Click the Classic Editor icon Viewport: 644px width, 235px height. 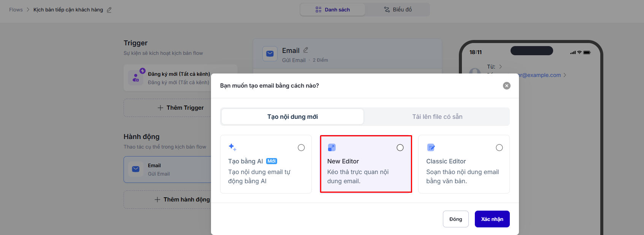431,147
